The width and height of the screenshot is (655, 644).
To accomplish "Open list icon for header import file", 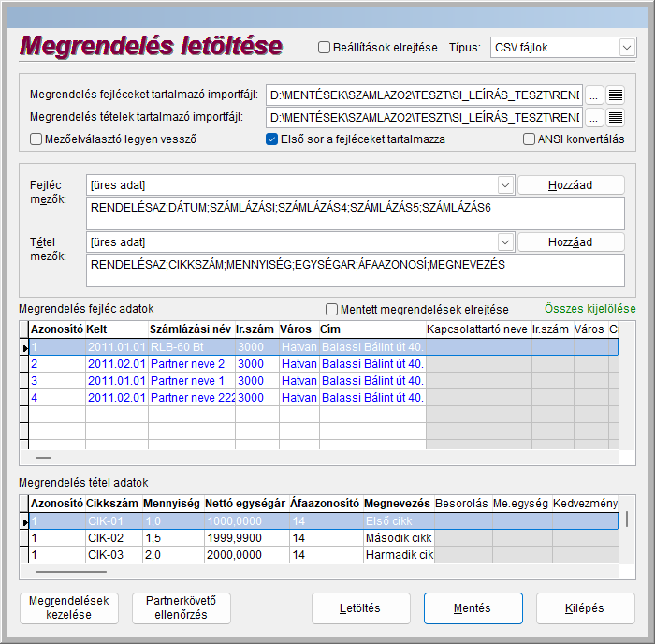I will pos(616,95).
